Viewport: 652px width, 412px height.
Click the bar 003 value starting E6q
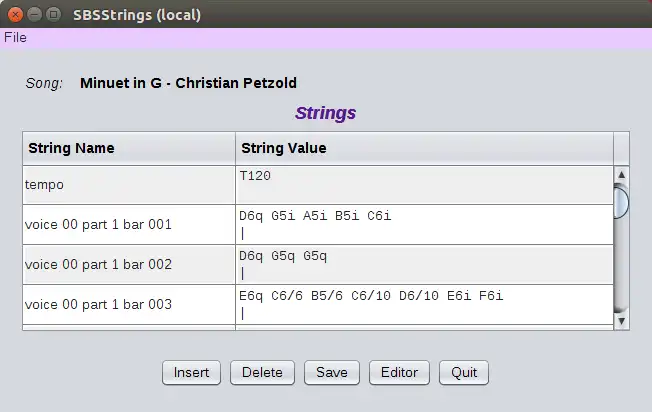click(424, 304)
